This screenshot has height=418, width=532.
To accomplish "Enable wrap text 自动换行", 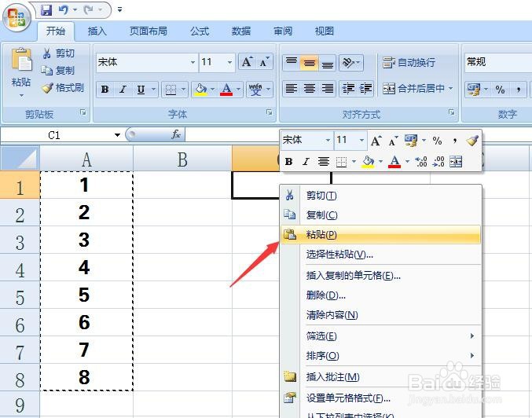I will click(x=409, y=62).
